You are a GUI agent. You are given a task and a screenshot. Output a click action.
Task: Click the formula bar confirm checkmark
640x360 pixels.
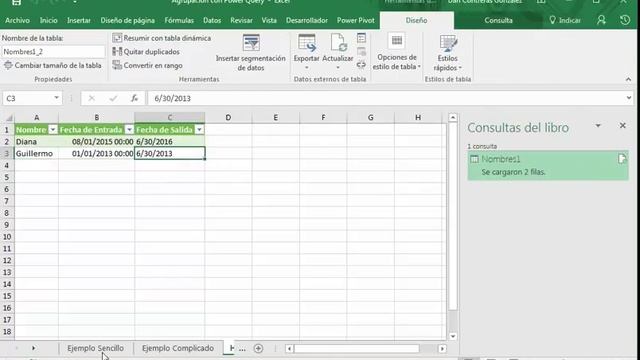113,98
